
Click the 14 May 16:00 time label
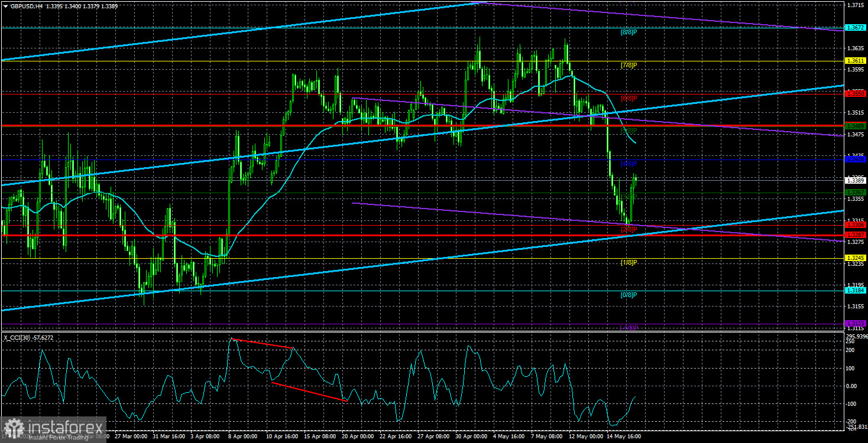624,438
